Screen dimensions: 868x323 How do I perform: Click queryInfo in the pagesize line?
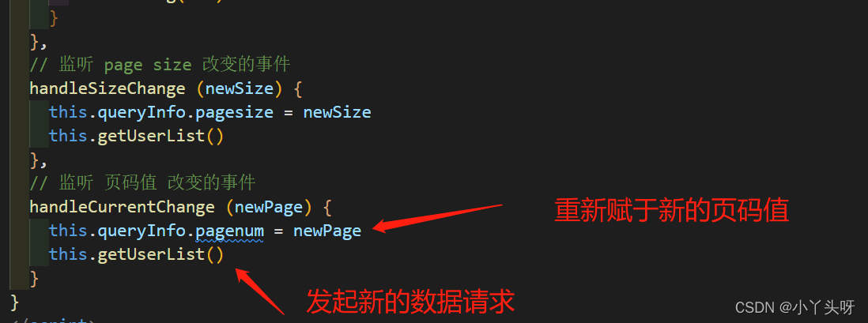142,113
